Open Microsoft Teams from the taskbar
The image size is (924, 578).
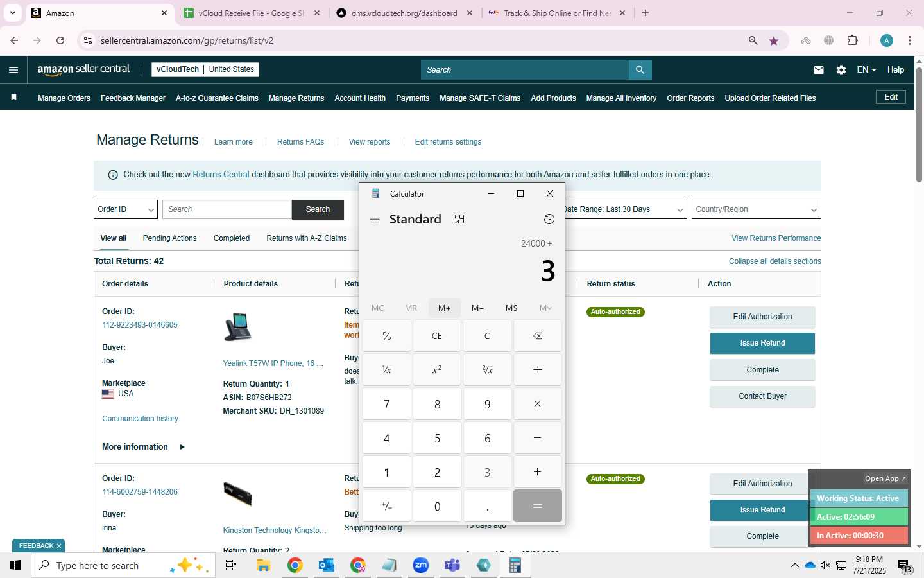point(452,566)
